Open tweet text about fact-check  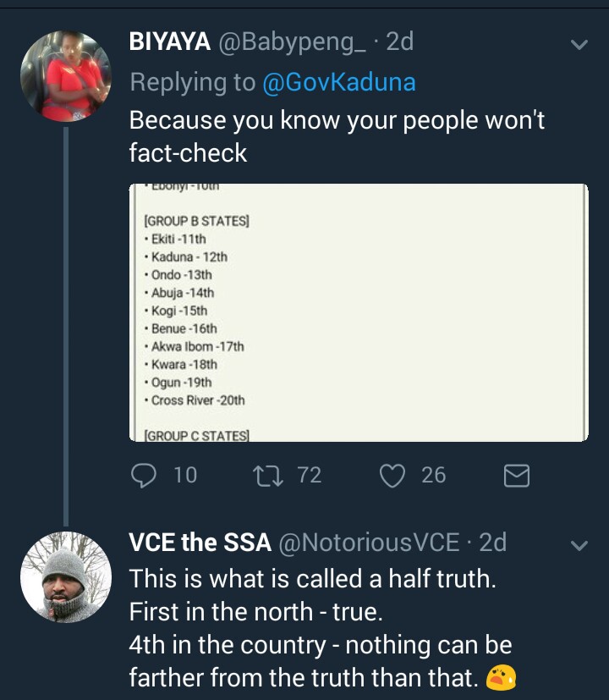tap(337, 136)
